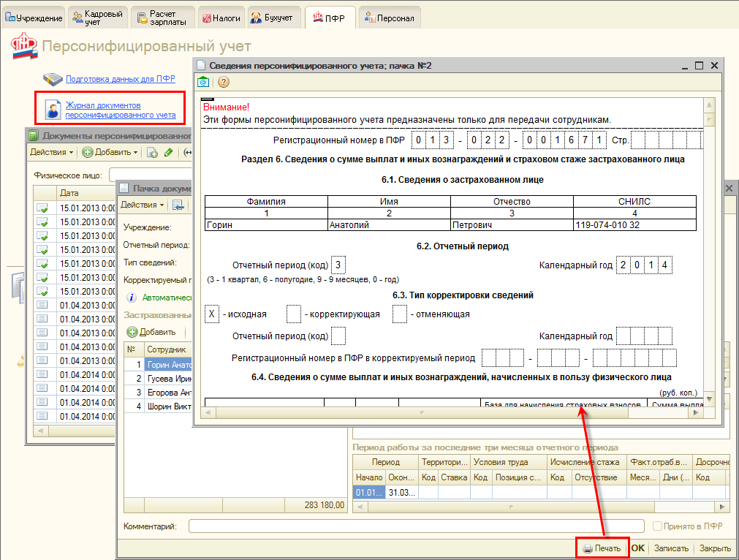Viewport: 739px width, 560px height.
Task: Click the help question mark icon
Action: click(x=224, y=83)
